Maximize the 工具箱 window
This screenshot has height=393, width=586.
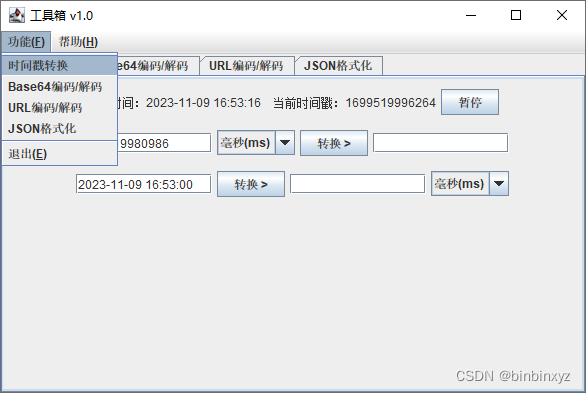pyautogui.click(x=516, y=15)
